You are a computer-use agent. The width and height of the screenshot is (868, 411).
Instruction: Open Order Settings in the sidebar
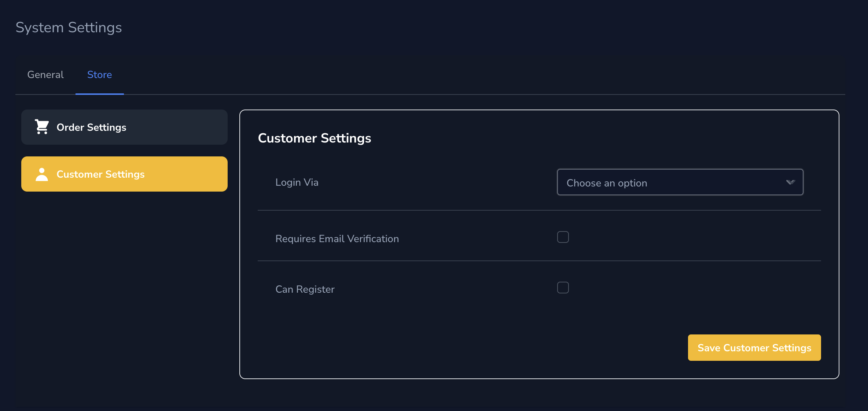coord(91,127)
